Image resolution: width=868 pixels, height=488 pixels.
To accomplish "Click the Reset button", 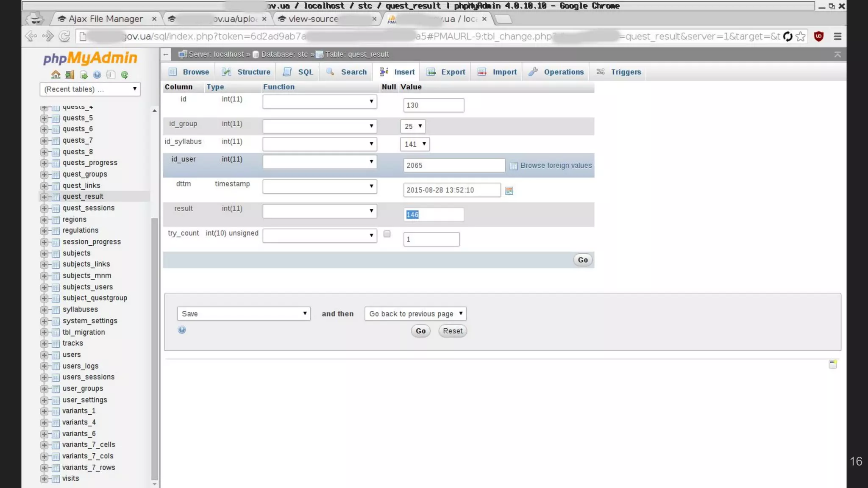I will point(452,331).
